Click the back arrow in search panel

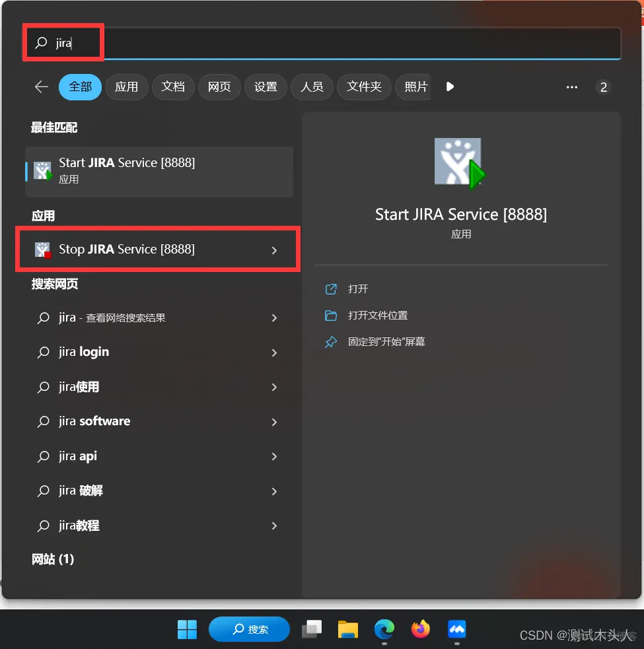(42, 87)
